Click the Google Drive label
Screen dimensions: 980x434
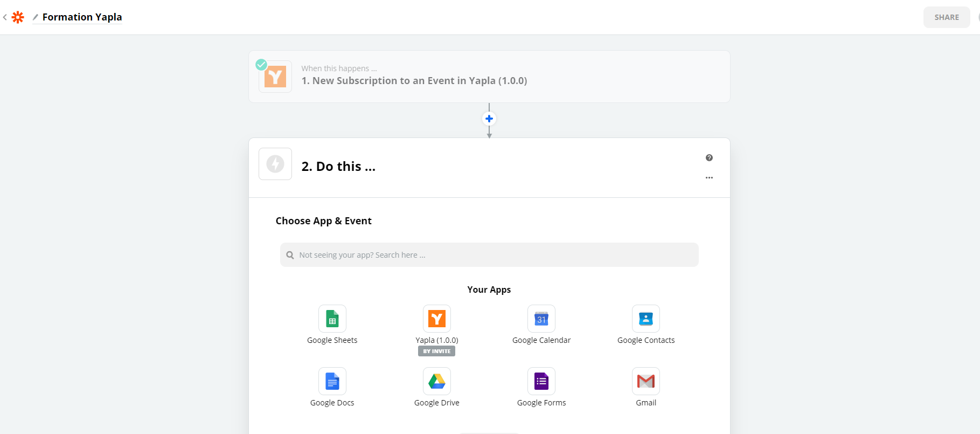(437, 403)
